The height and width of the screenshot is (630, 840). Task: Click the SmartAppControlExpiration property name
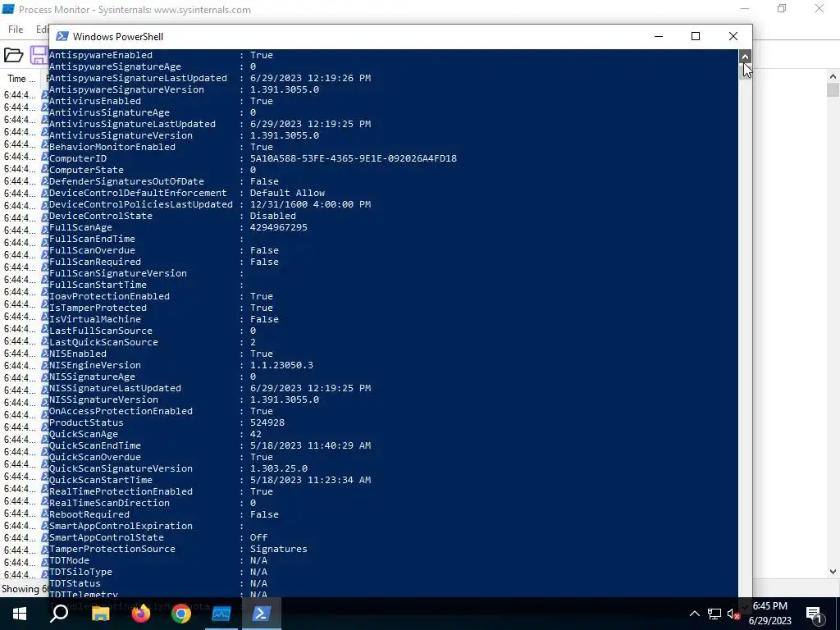point(121,526)
